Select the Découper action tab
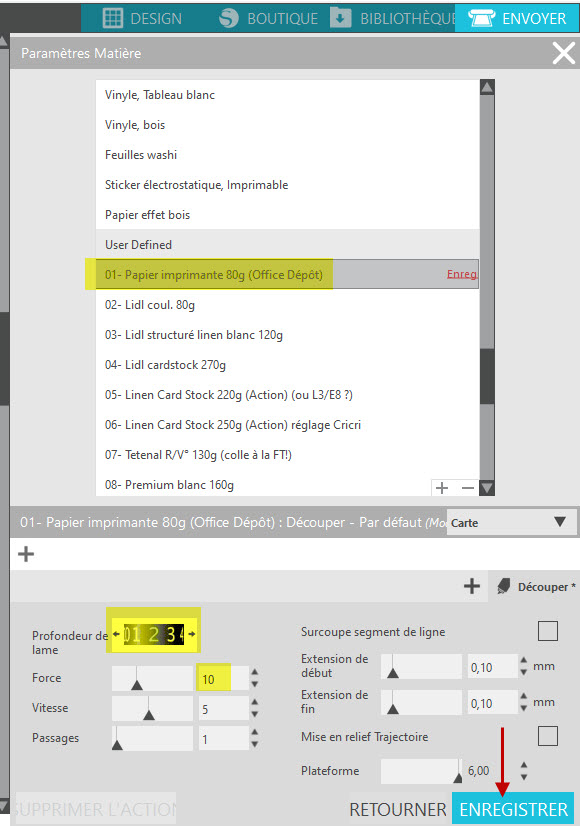 (536, 586)
